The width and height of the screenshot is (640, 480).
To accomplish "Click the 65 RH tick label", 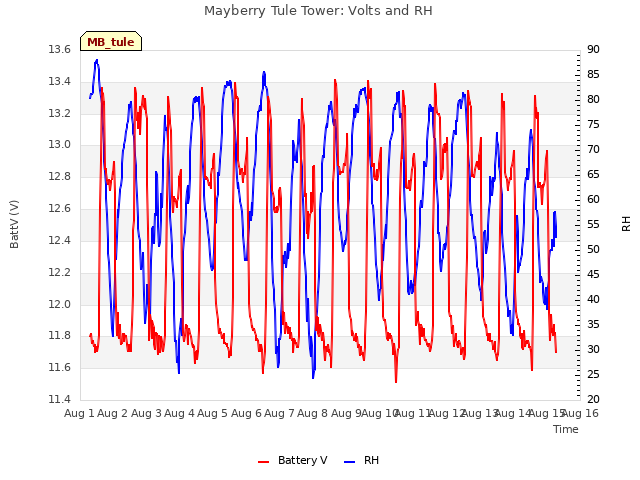I will click(593, 175).
